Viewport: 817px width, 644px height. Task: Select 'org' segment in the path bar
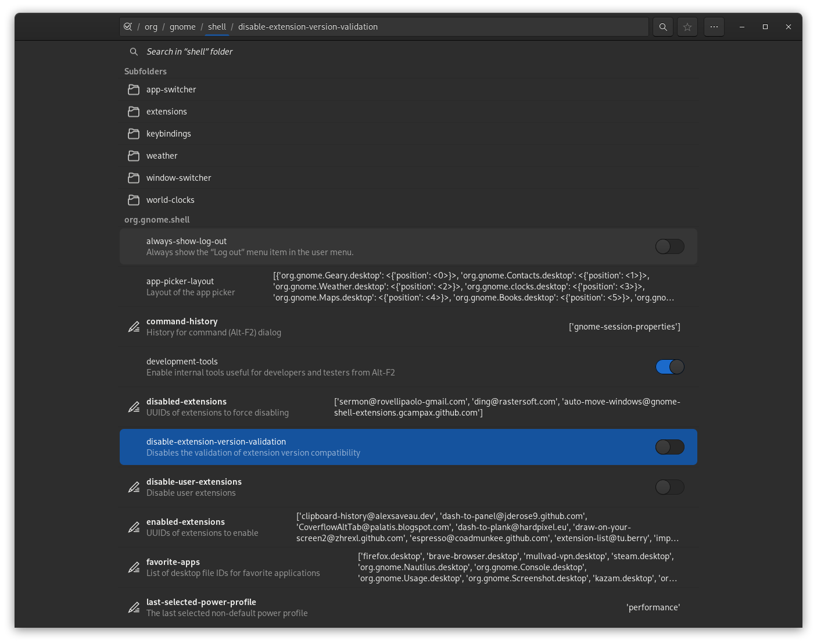pos(151,27)
